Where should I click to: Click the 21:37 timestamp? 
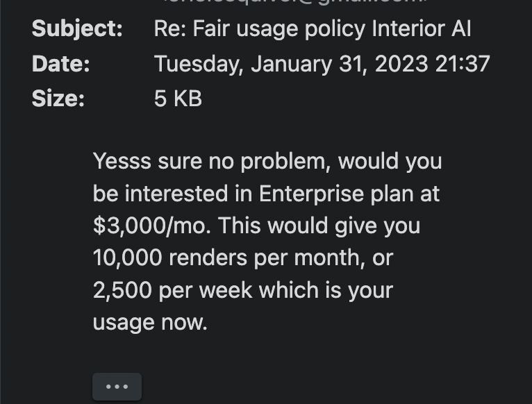pyautogui.click(x=463, y=64)
